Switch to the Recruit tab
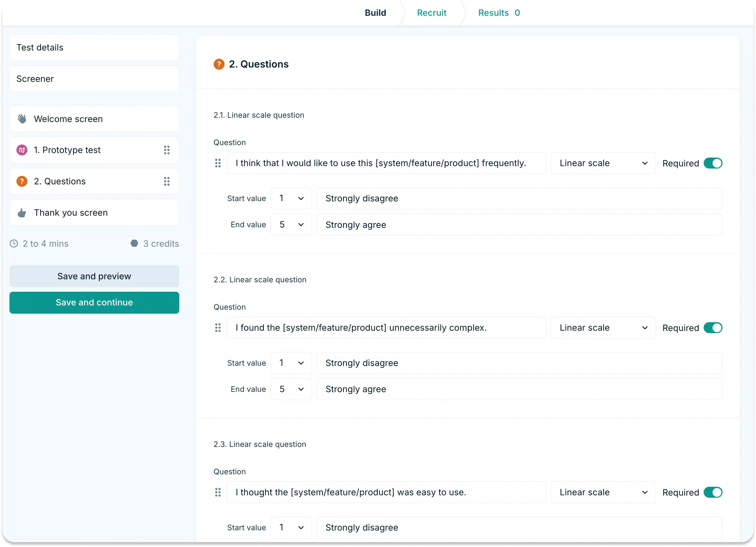Viewport: 756px width, 547px height. point(431,13)
